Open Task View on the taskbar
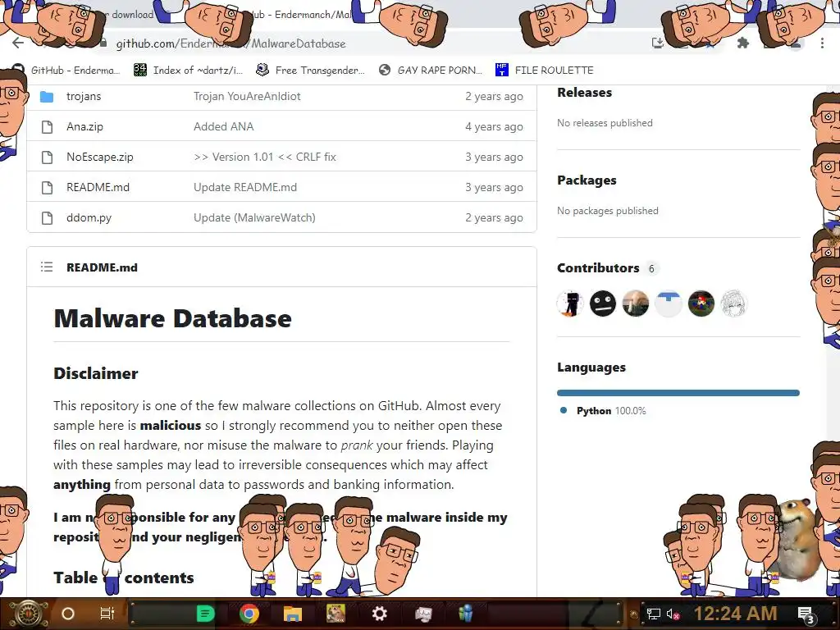 107,614
